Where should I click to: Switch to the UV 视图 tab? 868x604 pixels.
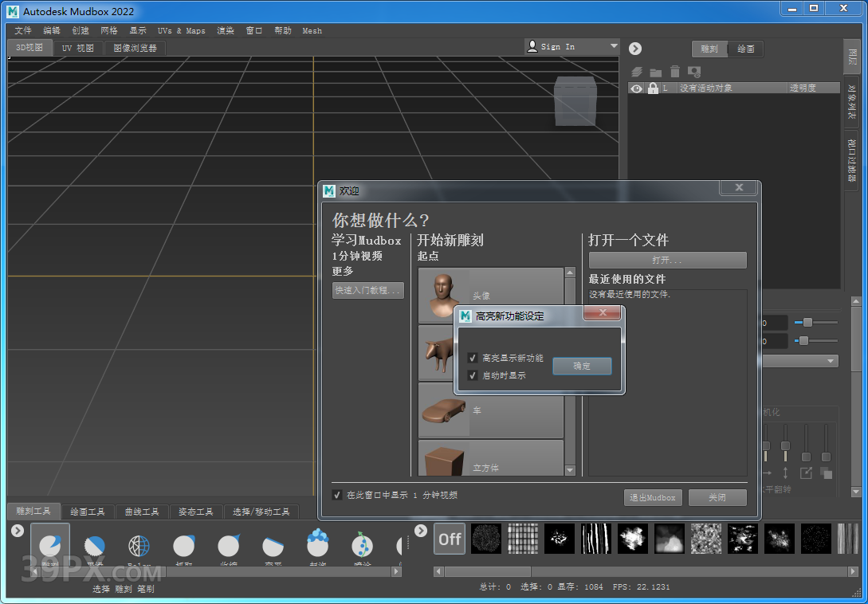(x=78, y=48)
